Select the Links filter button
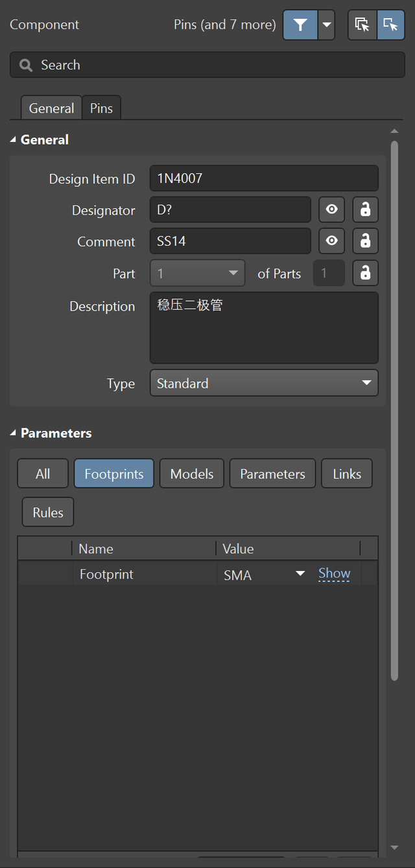The image size is (415, 868). 347,474
